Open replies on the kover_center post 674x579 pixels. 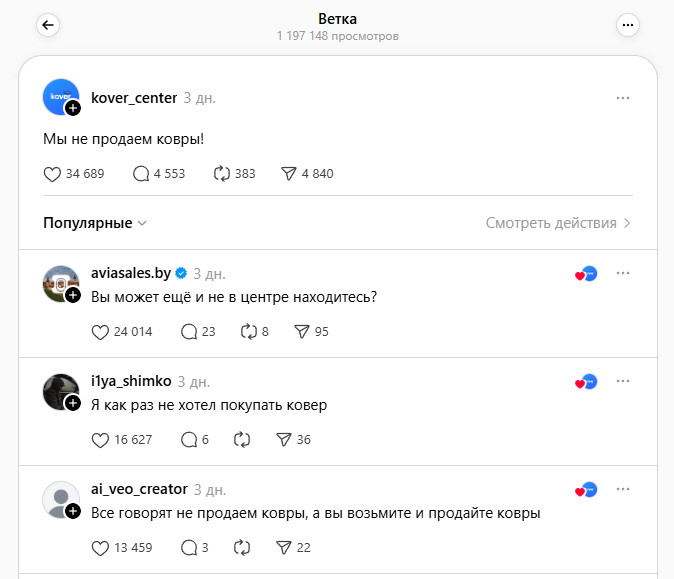[x=141, y=174]
